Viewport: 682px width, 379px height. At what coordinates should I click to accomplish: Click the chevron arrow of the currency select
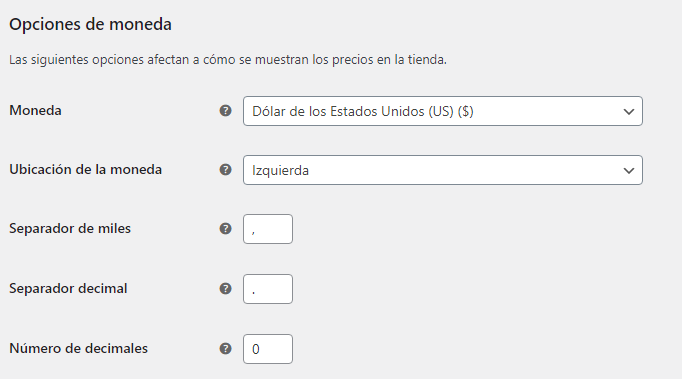pos(629,112)
